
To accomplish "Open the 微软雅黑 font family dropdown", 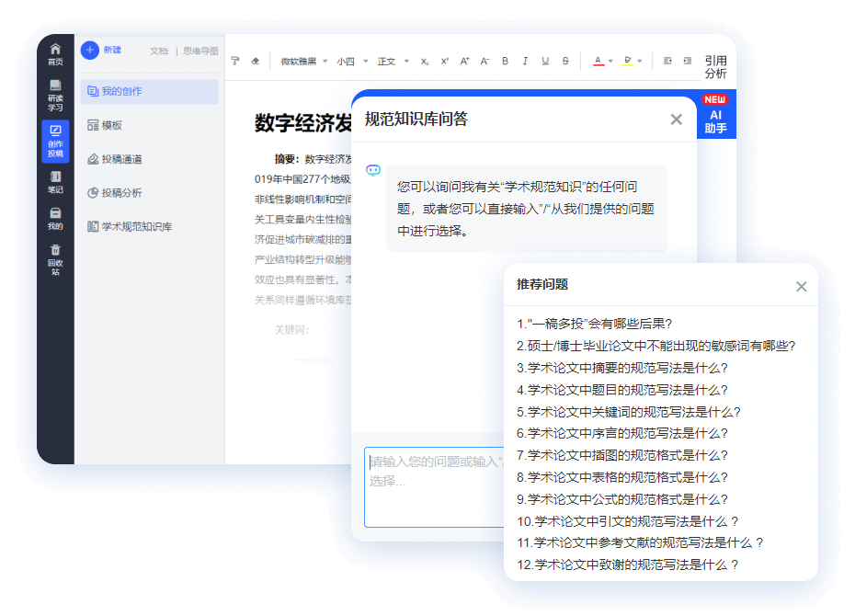I will click(x=302, y=61).
